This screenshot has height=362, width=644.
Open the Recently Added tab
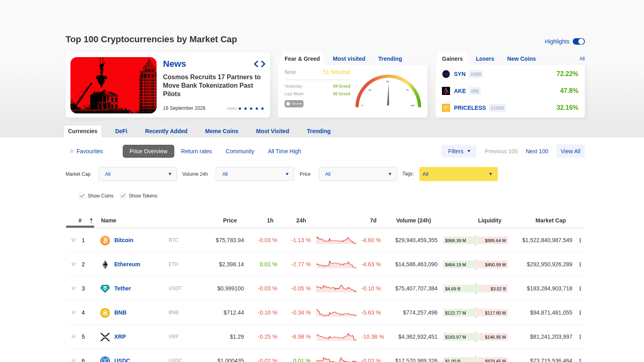click(166, 131)
